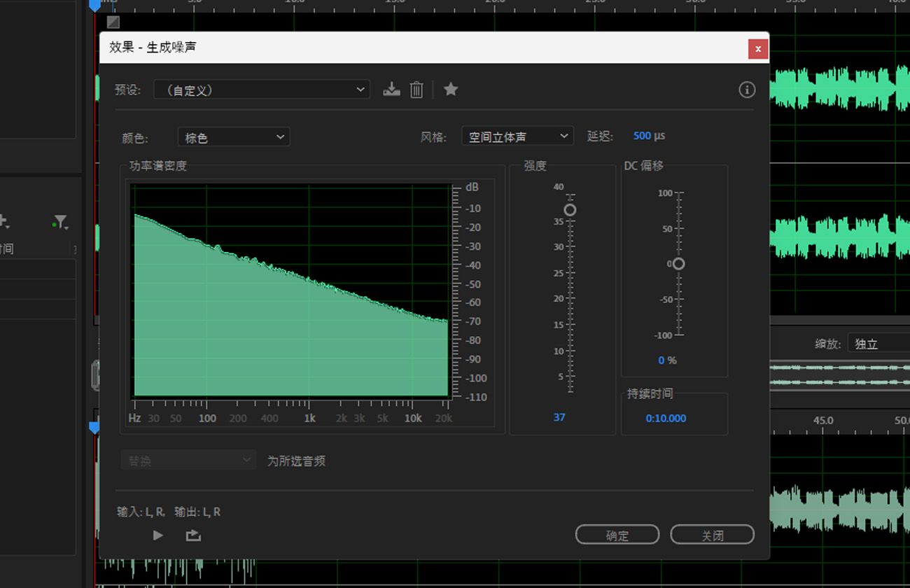
Task: Click the loop preview icon beside play
Action: [x=192, y=535]
